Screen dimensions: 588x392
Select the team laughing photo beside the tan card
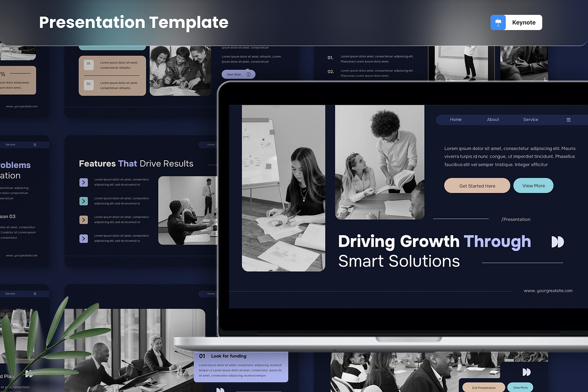click(x=180, y=71)
